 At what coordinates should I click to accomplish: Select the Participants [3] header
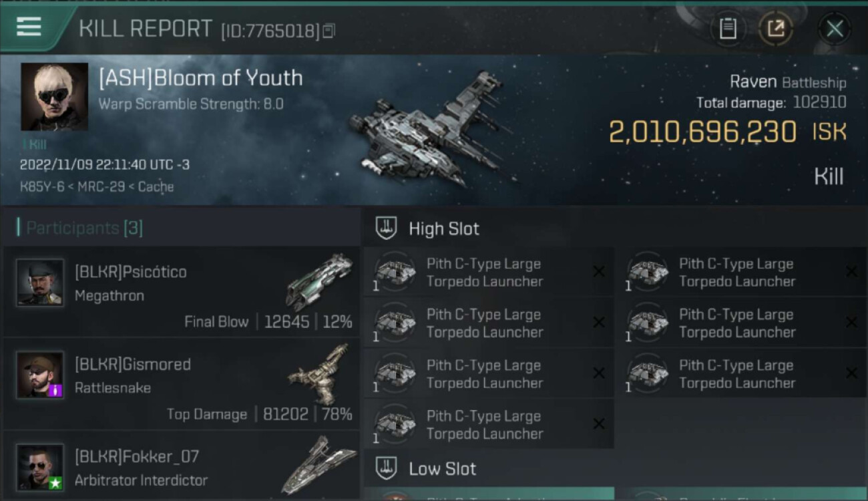[x=83, y=228]
